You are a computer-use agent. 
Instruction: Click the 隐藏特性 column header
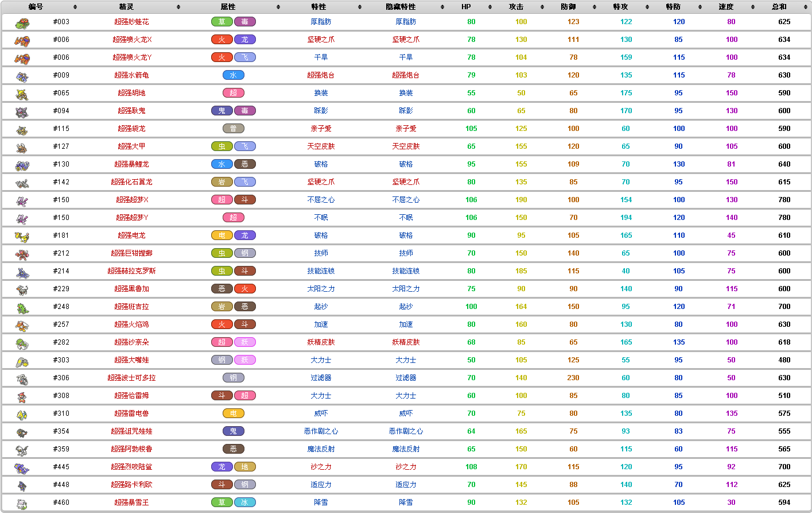[x=401, y=7]
